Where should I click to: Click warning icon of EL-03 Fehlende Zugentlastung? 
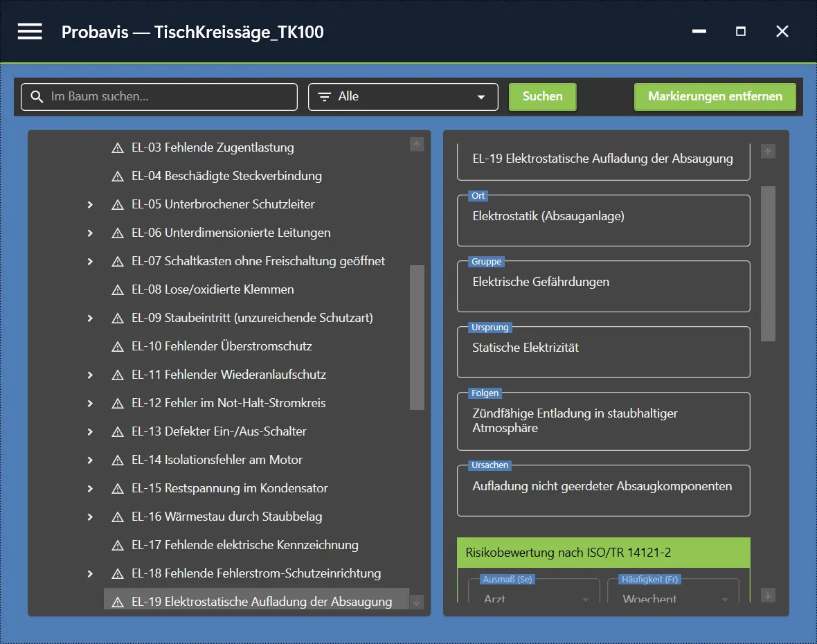(x=118, y=148)
